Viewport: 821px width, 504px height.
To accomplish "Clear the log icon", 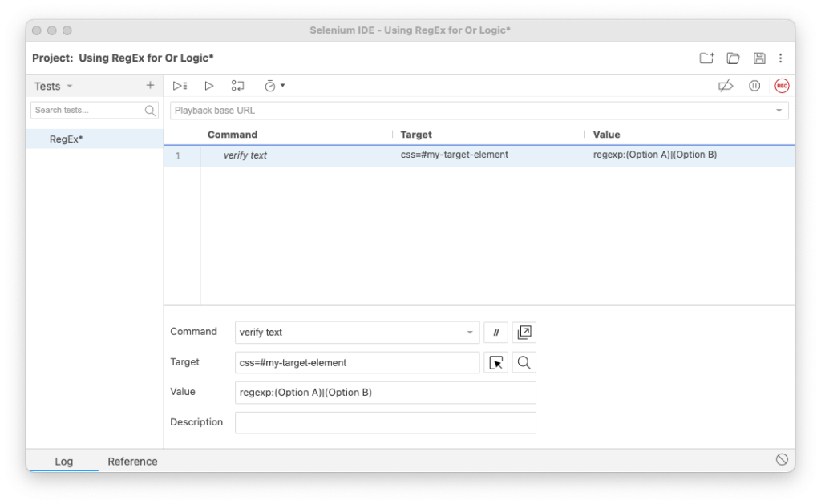I will tap(782, 459).
